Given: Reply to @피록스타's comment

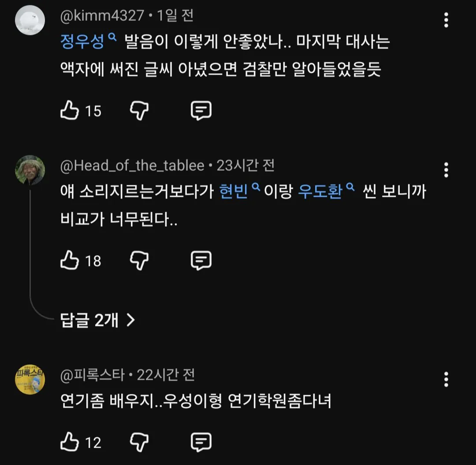Looking at the screenshot, I should 201,442.
